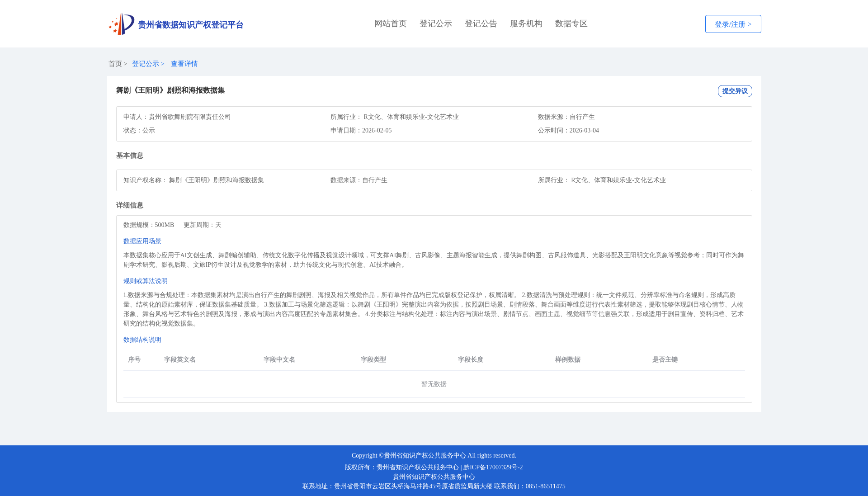The height and width of the screenshot is (496, 868).
Task: Click the 提交异议 button
Action: click(x=735, y=91)
